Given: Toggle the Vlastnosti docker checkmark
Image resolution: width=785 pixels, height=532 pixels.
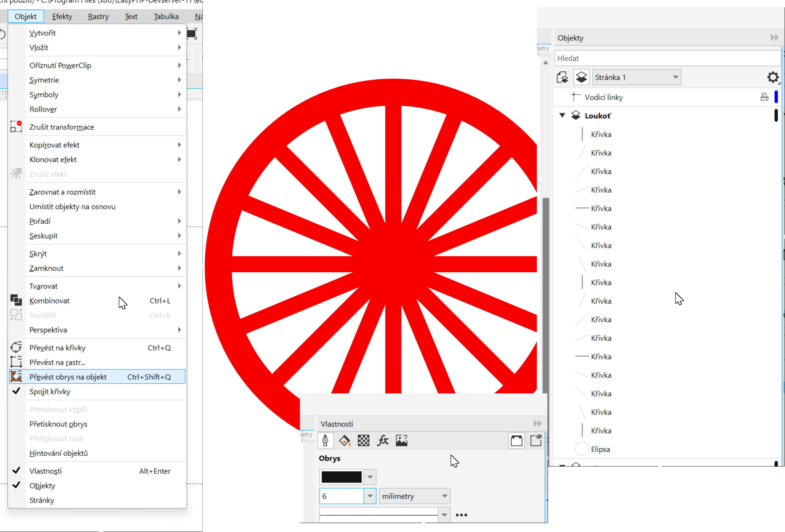Looking at the screenshot, I should pos(16,470).
